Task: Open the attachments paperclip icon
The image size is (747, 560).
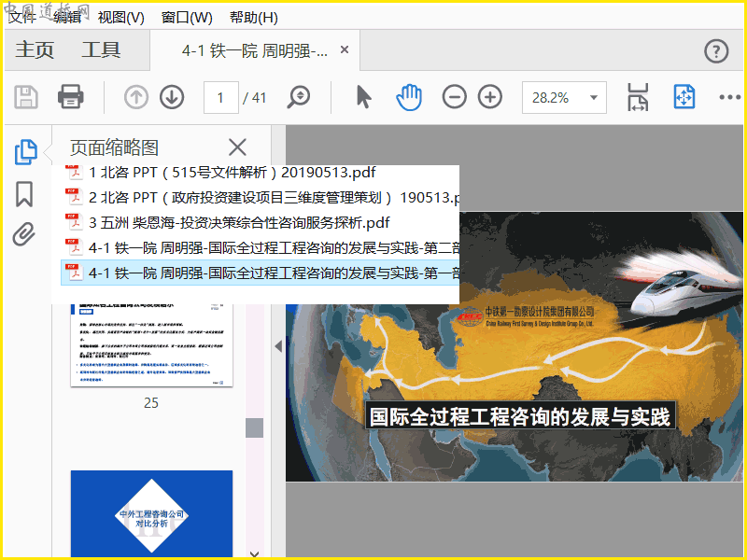Action: pos(24,234)
